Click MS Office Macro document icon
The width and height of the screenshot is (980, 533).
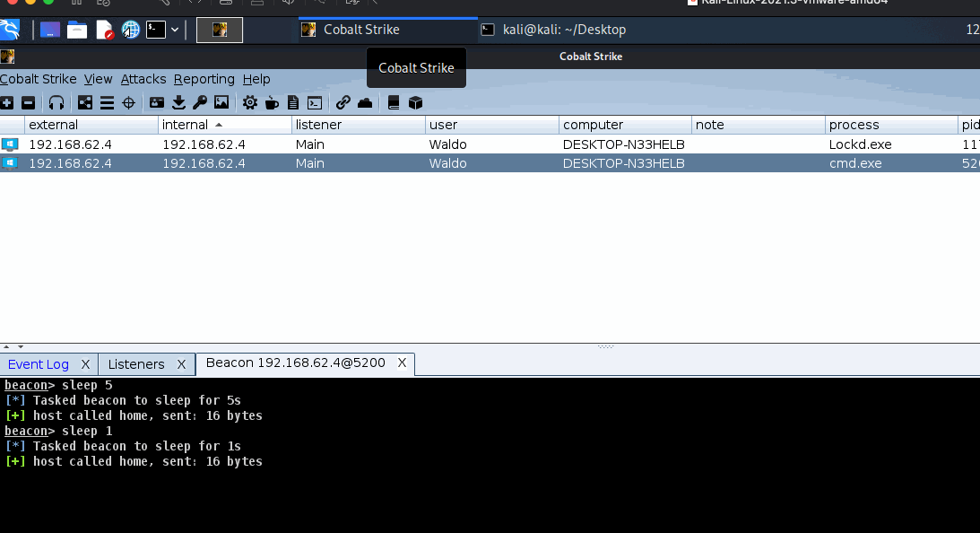(293, 102)
